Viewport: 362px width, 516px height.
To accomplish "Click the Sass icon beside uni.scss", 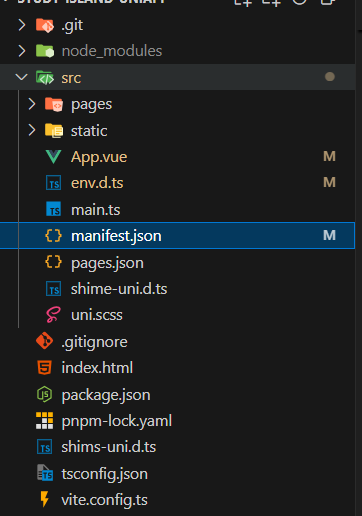I will pyautogui.click(x=53, y=315).
